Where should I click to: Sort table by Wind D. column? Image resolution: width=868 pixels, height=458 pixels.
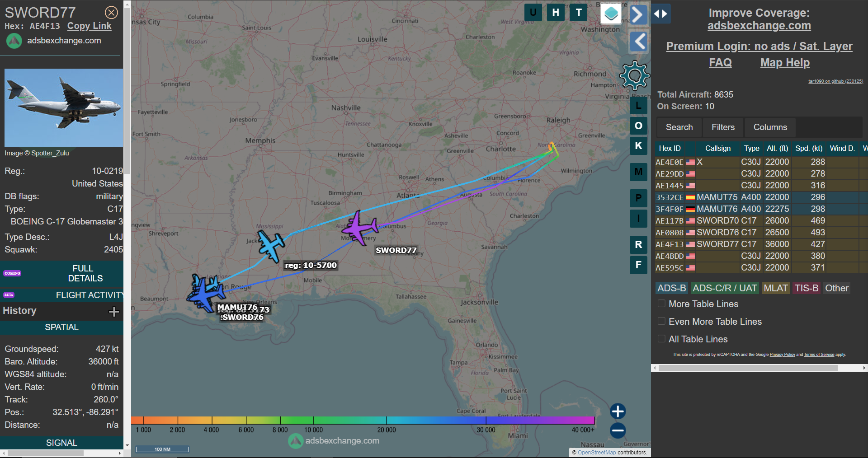[842, 148]
